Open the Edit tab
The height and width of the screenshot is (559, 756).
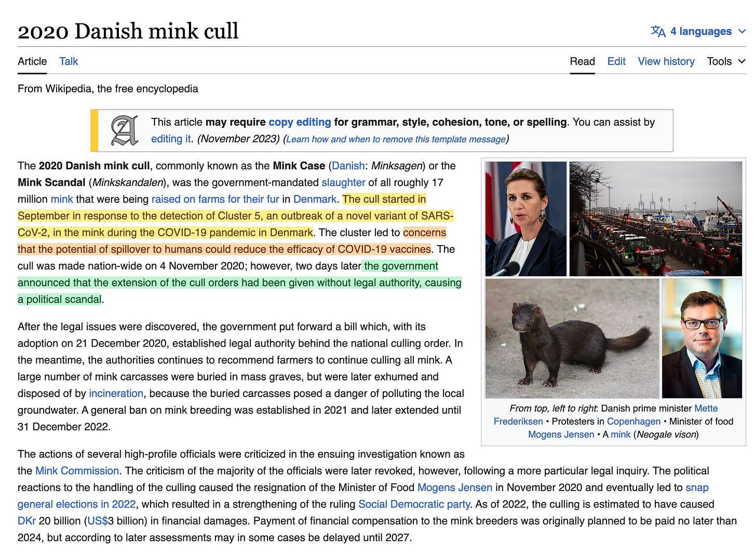616,61
